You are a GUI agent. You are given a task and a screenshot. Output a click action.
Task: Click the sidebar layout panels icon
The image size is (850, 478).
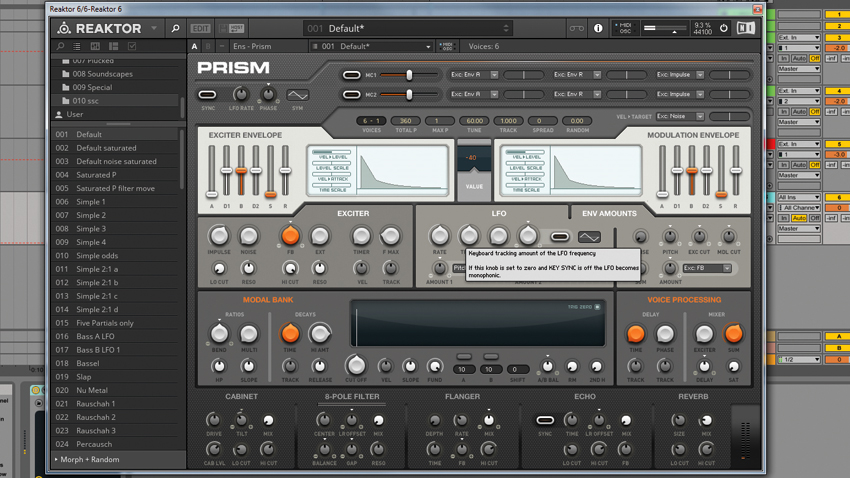113,47
